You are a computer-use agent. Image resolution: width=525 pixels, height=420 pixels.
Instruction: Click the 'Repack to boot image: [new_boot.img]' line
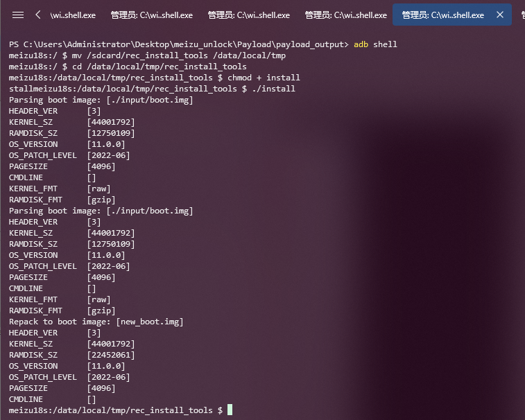(96, 322)
